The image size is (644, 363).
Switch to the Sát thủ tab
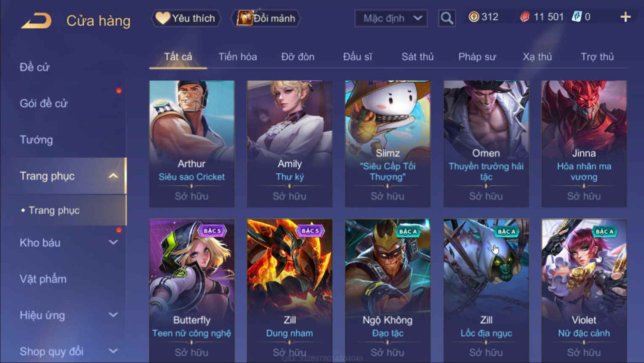coord(417,57)
